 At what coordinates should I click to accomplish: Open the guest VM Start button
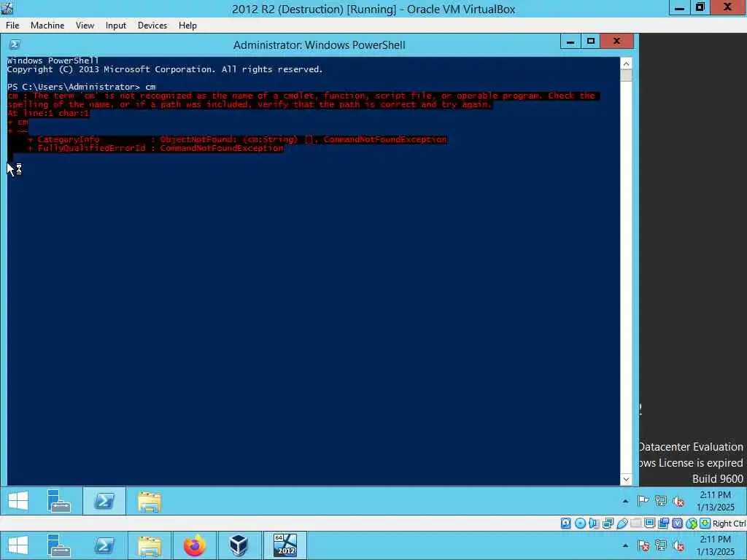click(18, 501)
